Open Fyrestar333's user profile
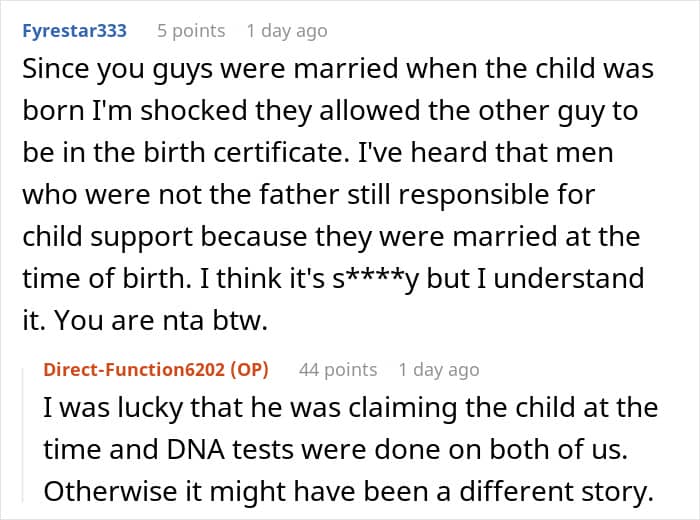Screen dimensions: 700x520 [74, 31]
